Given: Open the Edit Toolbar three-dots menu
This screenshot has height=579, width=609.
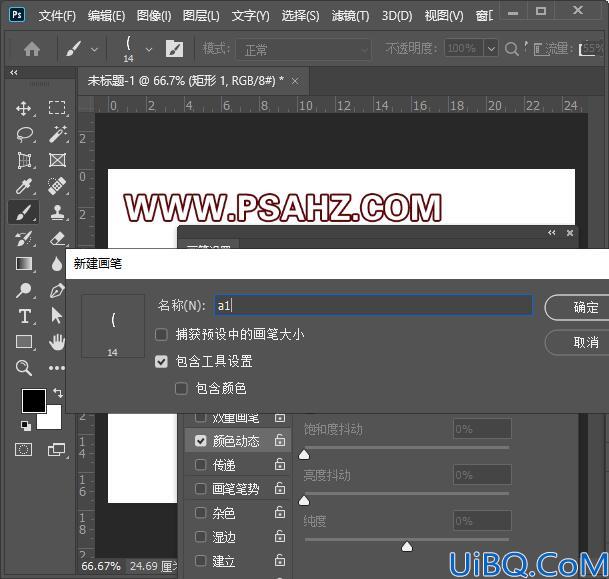Looking at the screenshot, I should [57, 368].
